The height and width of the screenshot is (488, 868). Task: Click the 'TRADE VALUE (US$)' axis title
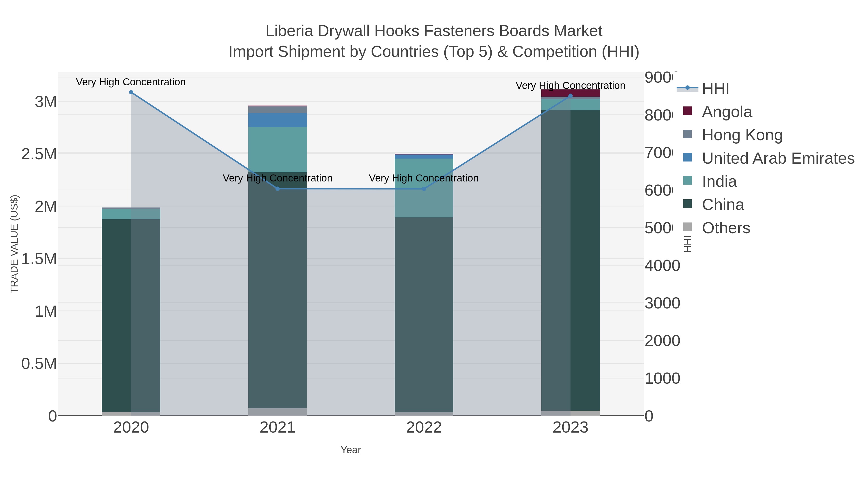pyautogui.click(x=14, y=244)
